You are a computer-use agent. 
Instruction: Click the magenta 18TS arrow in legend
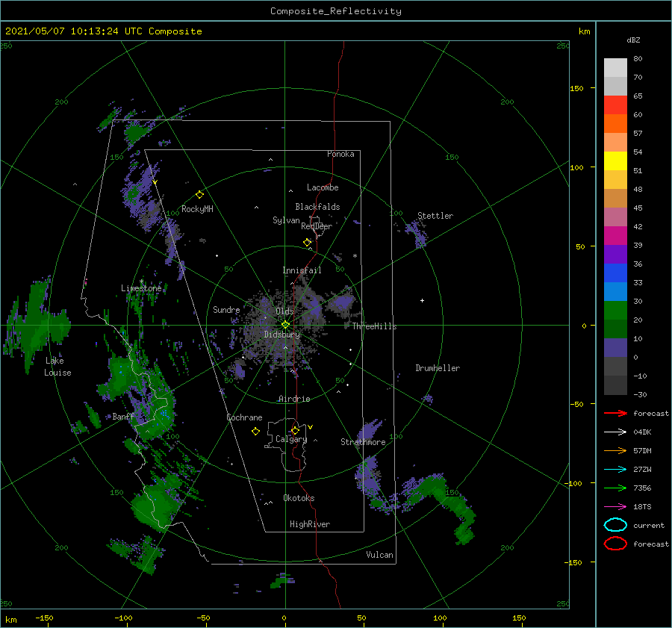pyautogui.click(x=615, y=507)
